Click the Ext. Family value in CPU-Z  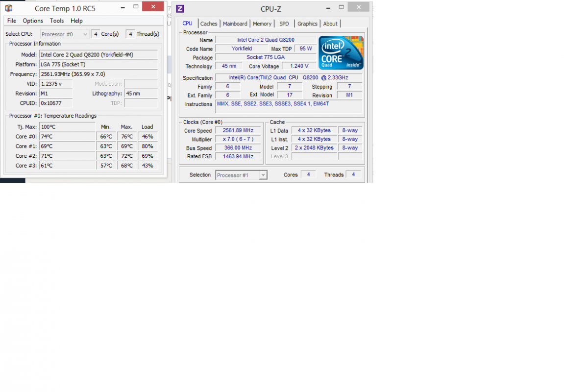(x=227, y=95)
